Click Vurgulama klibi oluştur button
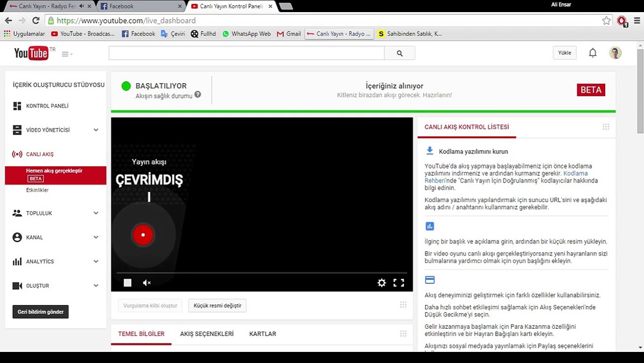 click(x=150, y=306)
